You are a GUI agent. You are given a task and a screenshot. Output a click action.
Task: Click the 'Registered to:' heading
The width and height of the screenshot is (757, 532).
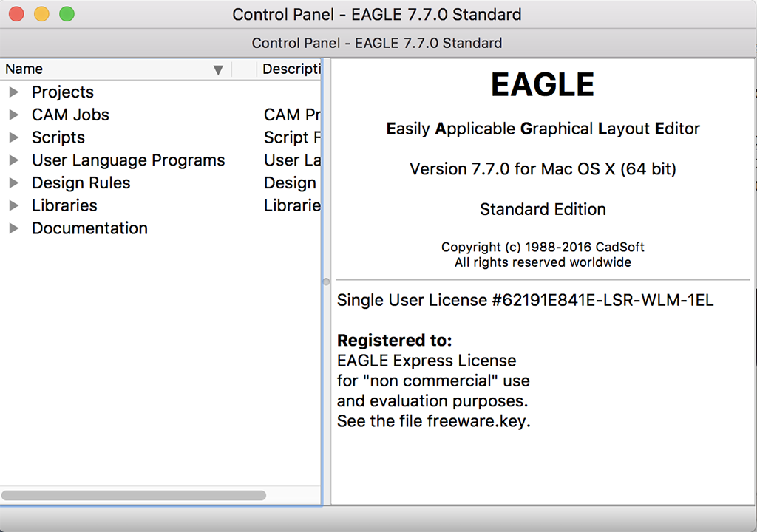[x=395, y=341]
